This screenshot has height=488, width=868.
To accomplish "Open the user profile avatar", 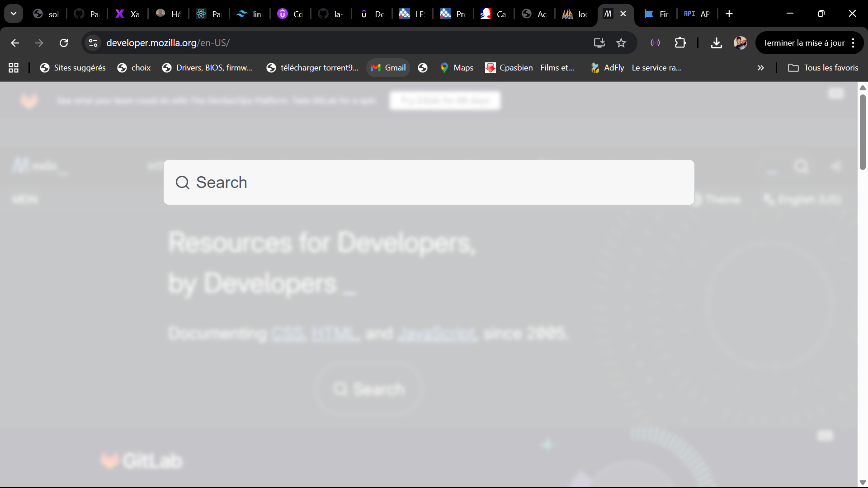I will click(x=740, y=43).
